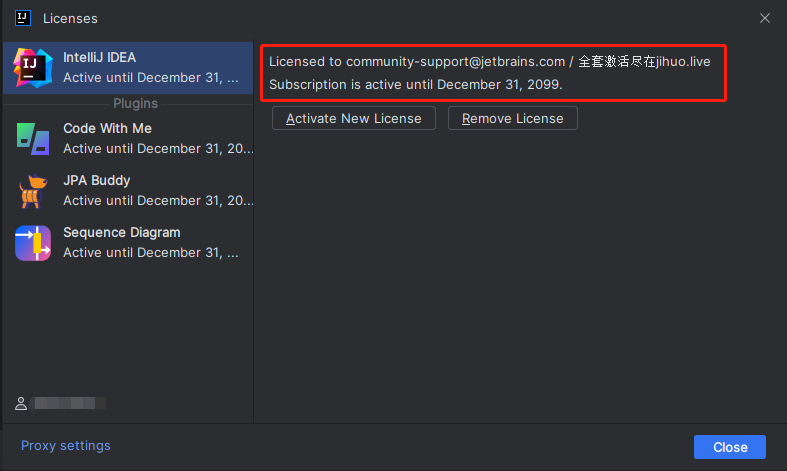The width and height of the screenshot is (787, 471).
Task: Click the Code With Me plugin icon
Action: pos(33,139)
